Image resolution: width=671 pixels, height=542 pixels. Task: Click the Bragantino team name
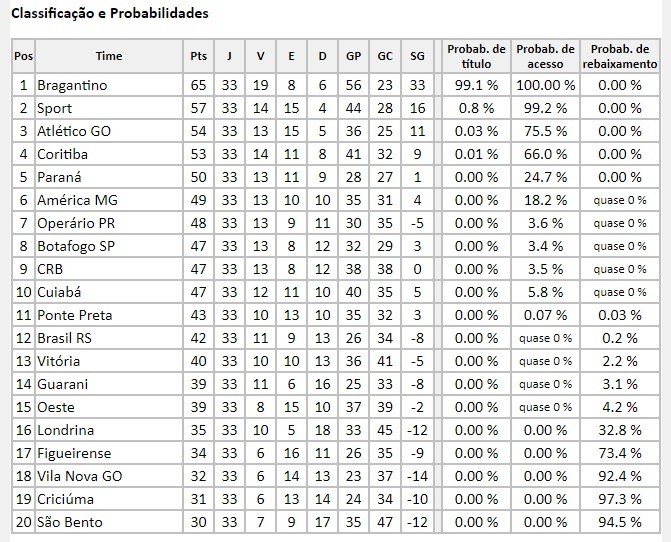pos(72,85)
